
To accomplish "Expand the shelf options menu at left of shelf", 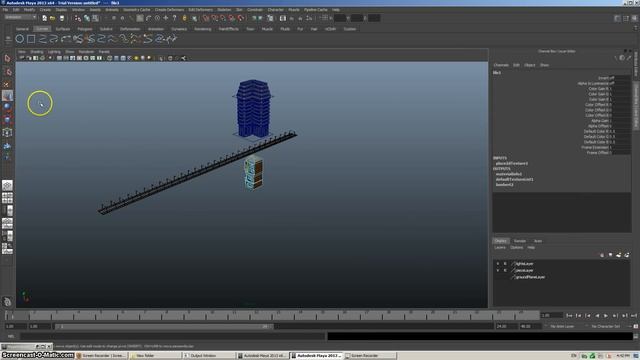I will (x=7, y=39).
